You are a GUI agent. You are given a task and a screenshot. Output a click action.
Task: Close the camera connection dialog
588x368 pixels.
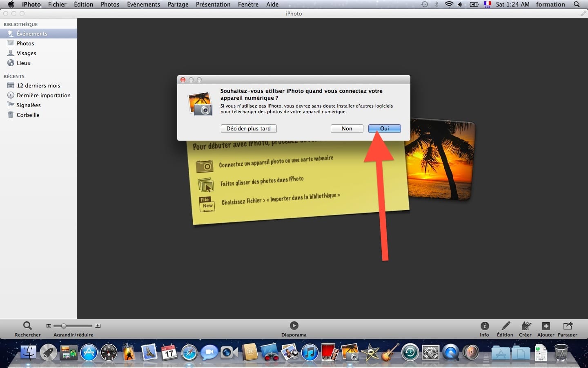[x=183, y=80]
